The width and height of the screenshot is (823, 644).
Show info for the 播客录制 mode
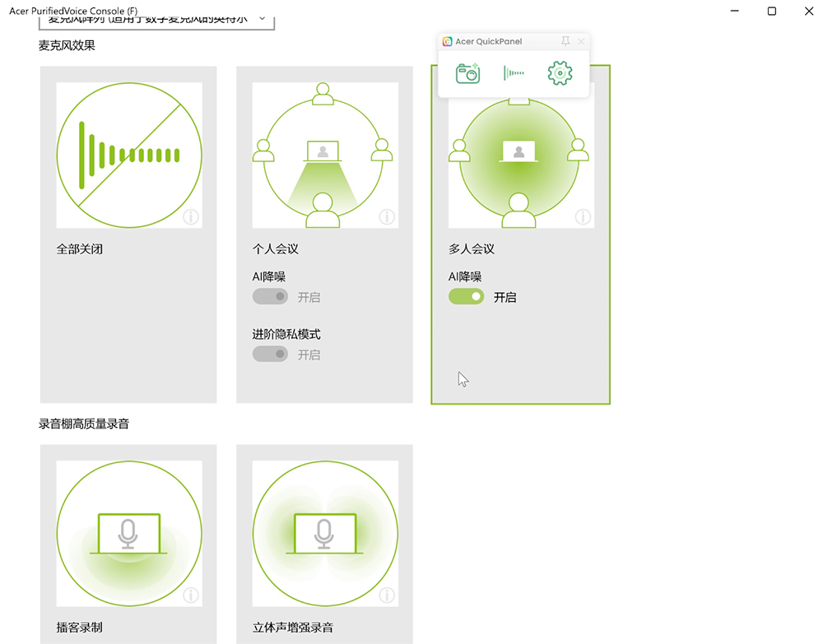(191, 595)
